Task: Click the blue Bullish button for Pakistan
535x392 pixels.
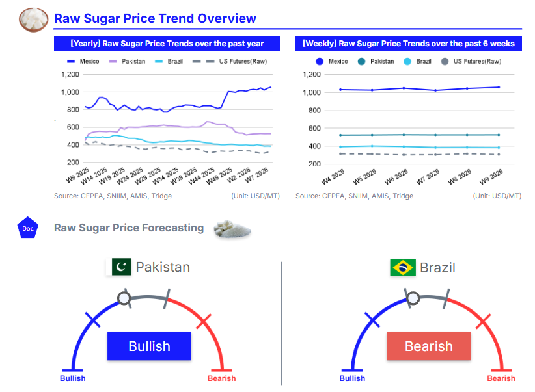Action: [x=149, y=346]
